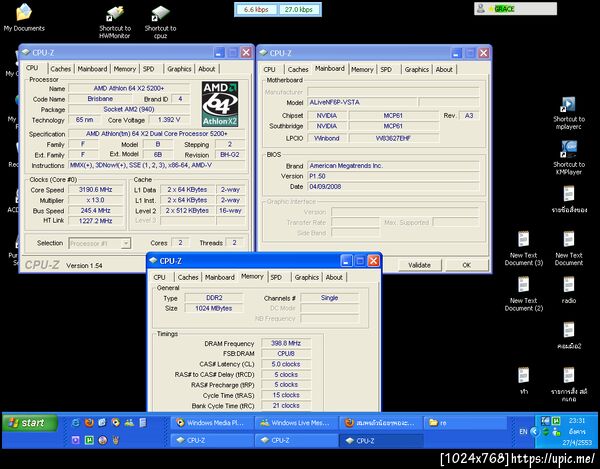Switch to CPU tab in right CPU-Z window

pos(269,69)
